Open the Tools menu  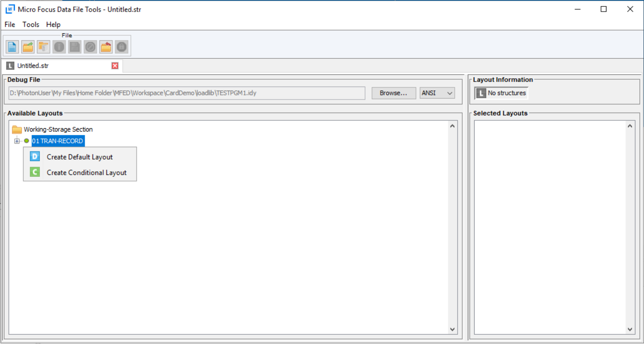pos(31,25)
